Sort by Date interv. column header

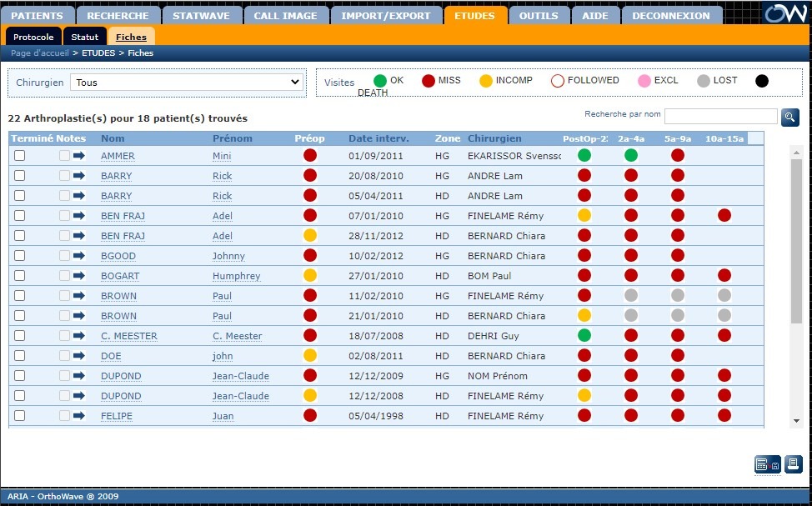click(378, 138)
